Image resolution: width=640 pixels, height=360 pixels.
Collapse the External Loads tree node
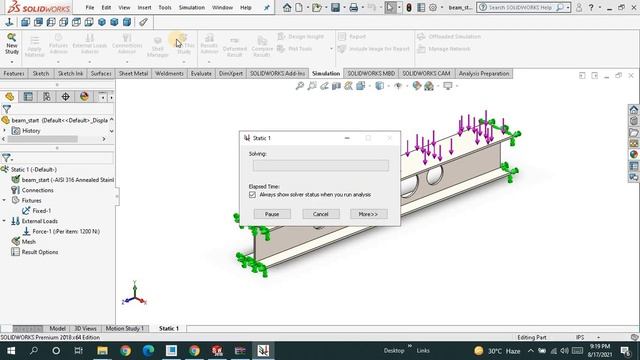click(x=4, y=221)
